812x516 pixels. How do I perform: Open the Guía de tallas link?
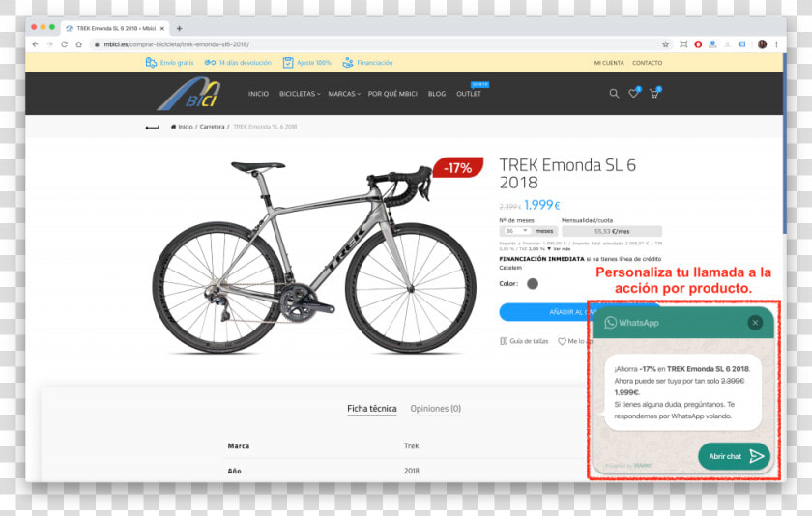pos(524,341)
